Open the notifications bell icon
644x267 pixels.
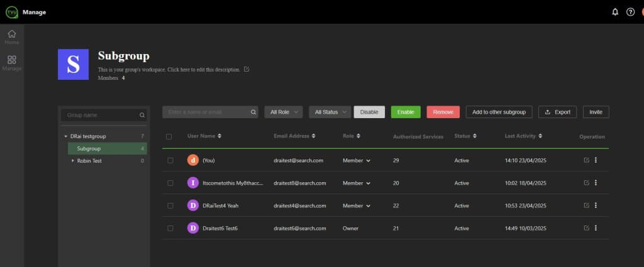coord(615,12)
